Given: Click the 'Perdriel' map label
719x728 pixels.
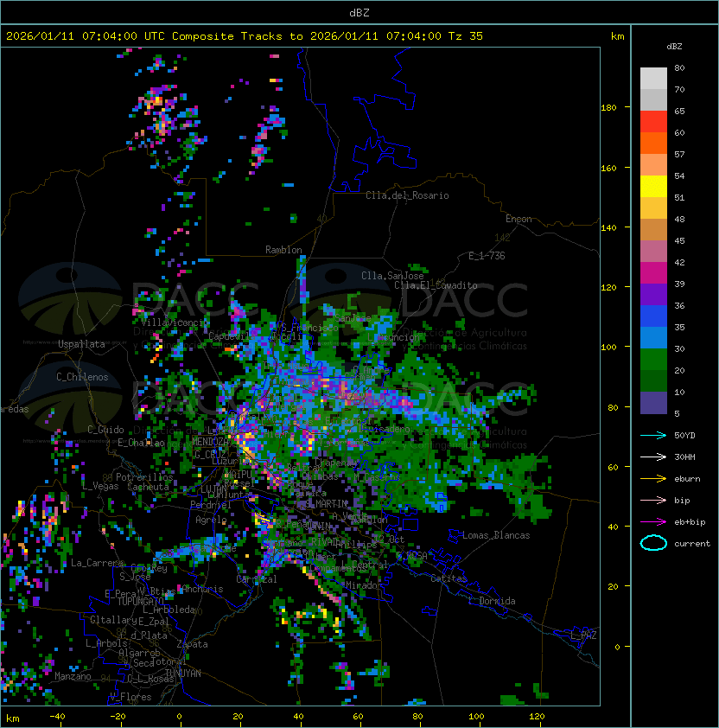Looking at the screenshot, I should pyautogui.click(x=211, y=505).
